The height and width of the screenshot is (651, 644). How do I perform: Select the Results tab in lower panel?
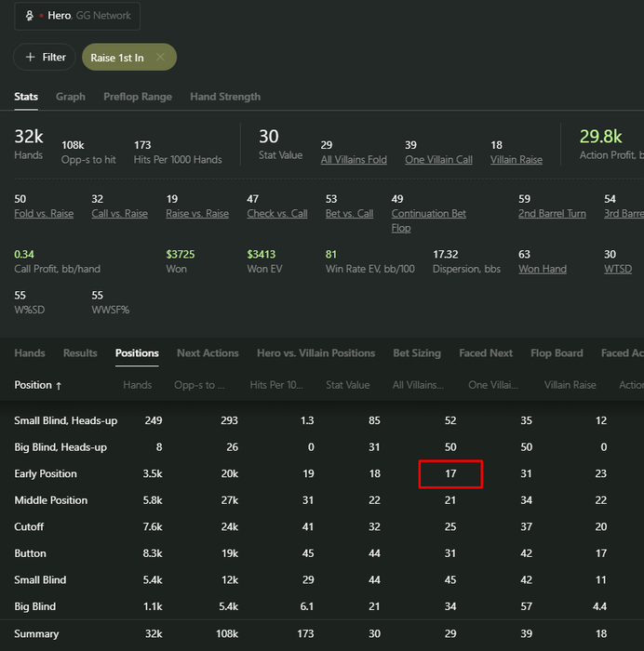click(x=80, y=353)
